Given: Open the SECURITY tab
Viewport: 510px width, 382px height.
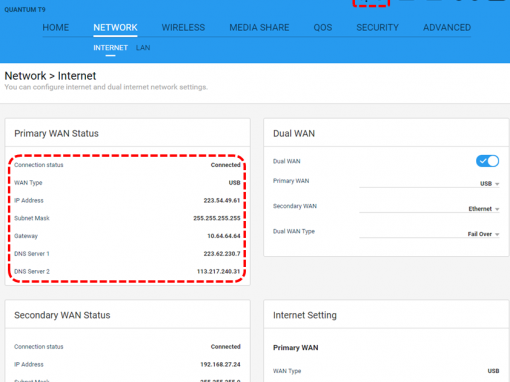Looking at the screenshot, I should (378, 27).
